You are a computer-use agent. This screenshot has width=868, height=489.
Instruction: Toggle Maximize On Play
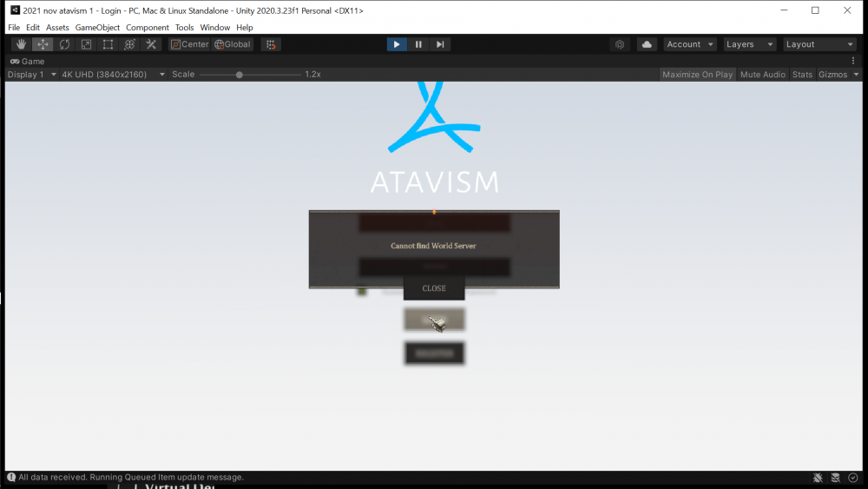(x=697, y=75)
